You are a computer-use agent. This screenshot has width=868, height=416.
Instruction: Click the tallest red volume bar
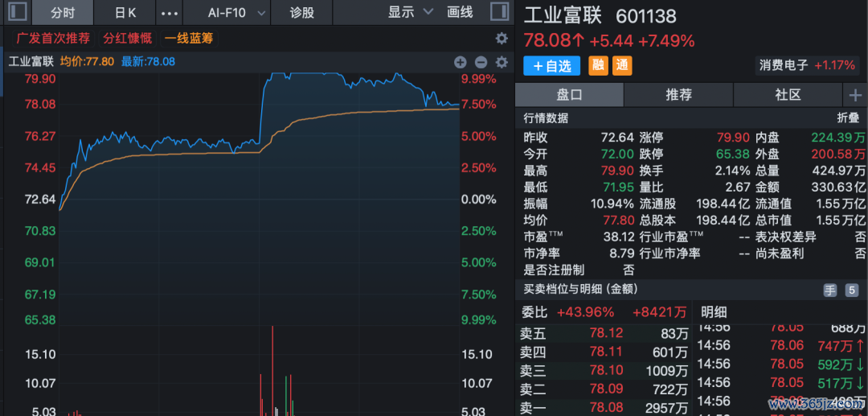tap(272, 371)
